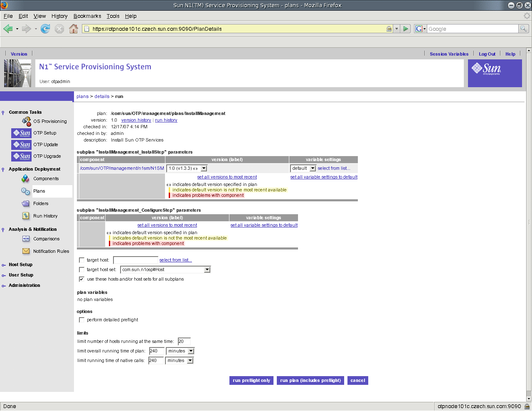Click the browser Forward arrow icon
The width and height of the screenshot is (532, 411).
tap(26, 29)
